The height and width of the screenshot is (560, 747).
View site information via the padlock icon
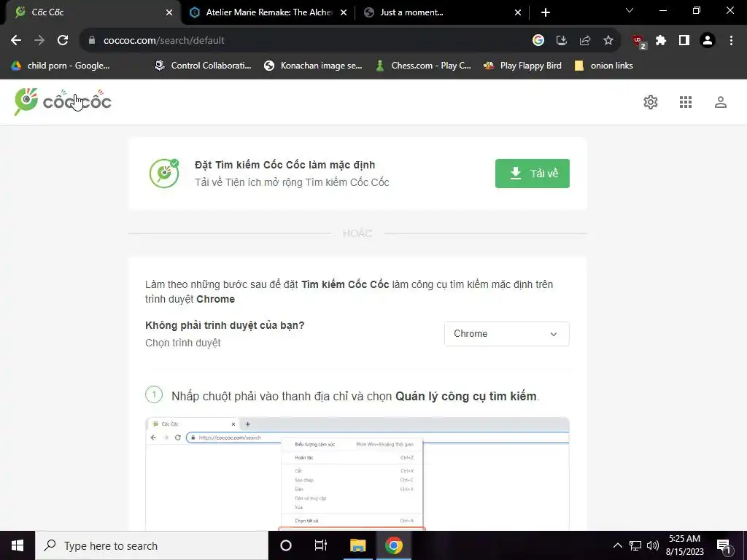pyautogui.click(x=92, y=41)
